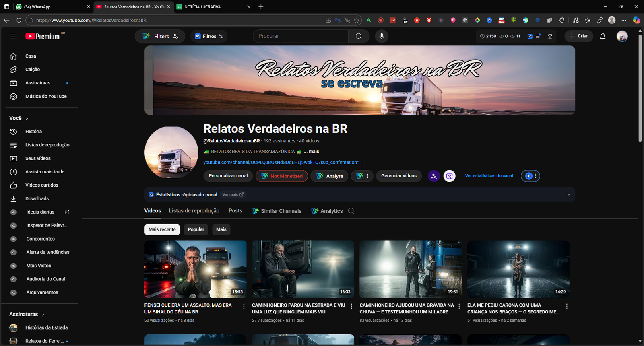Open the trophy icon in stats bar
This screenshot has width=644, height=346.
click(550, 36)
